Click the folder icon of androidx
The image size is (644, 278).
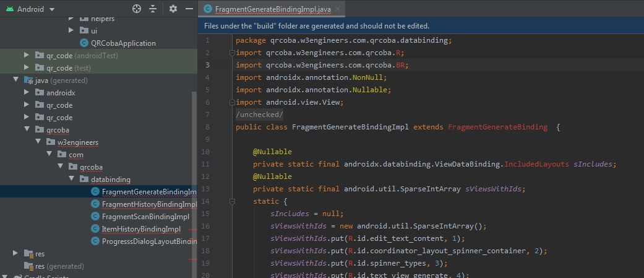[x=40, y=92]
